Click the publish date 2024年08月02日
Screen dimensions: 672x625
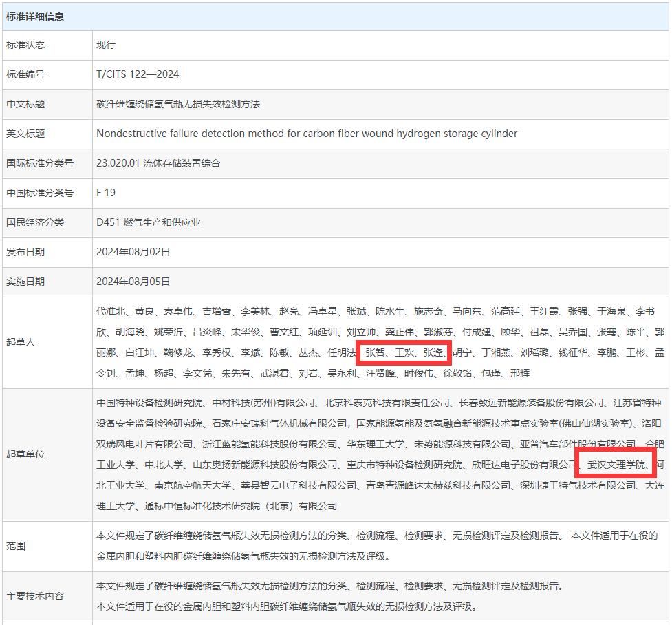pos(133,252)
